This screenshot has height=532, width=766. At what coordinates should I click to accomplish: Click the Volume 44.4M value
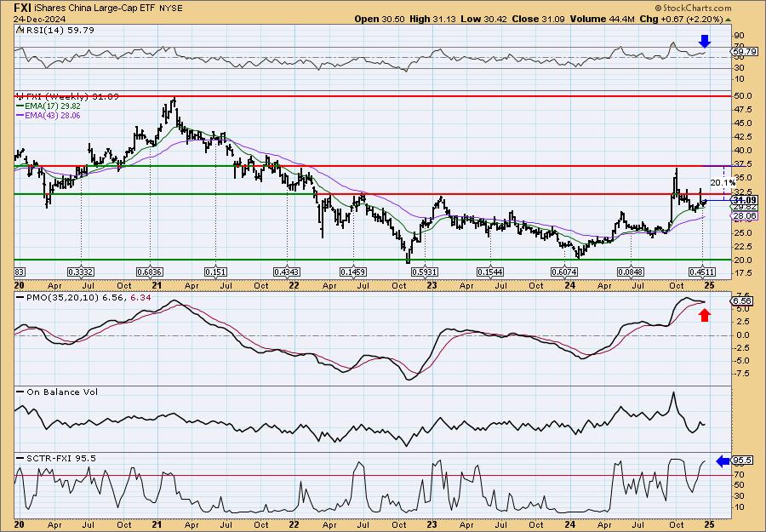point(603,20)
